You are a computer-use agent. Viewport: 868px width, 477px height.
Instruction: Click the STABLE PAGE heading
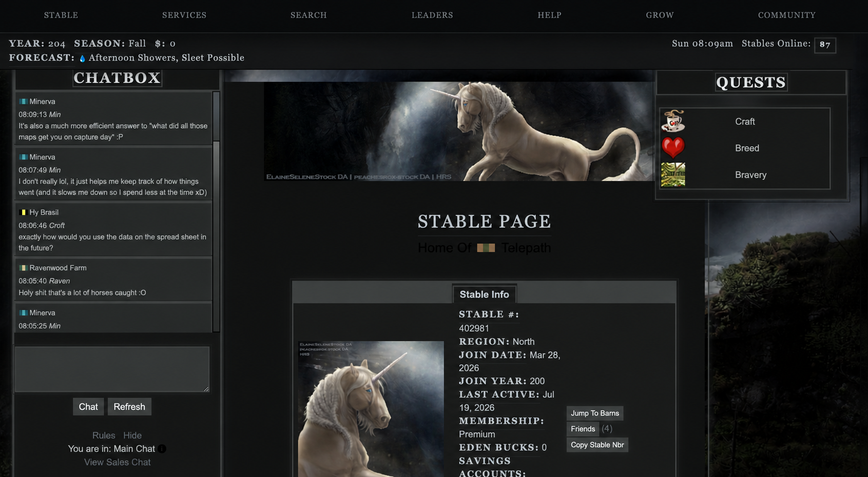click(484, 222)
